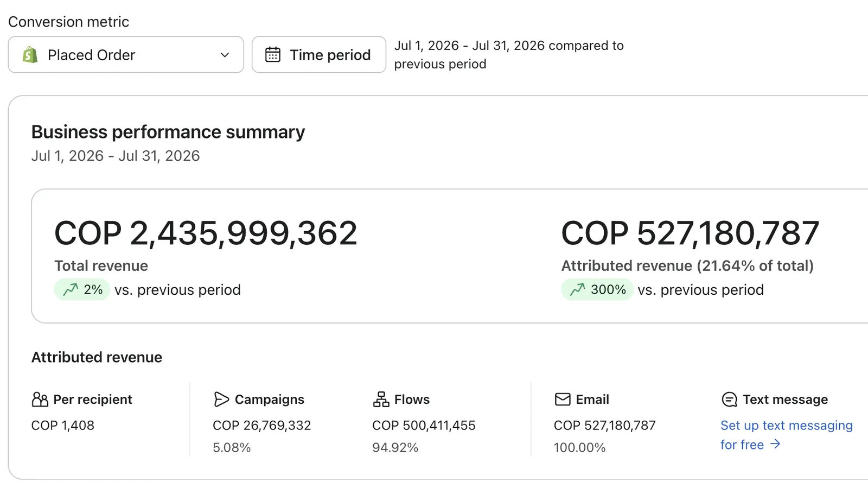Click the Campaigns value COP 26,769,332
The height and width of the screenshot is (488, 868).
coord(261,426)
